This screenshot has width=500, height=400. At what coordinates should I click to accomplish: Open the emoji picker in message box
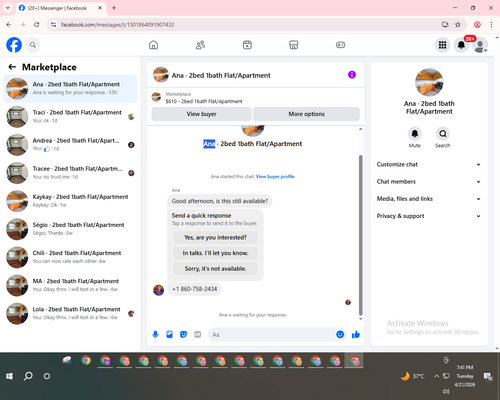pos(340,334)
